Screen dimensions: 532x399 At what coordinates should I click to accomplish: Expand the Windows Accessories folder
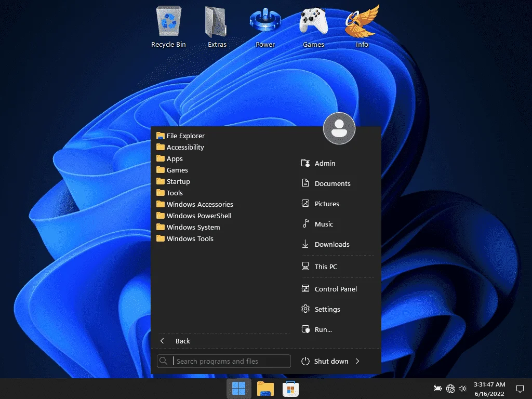coord(195,204)
